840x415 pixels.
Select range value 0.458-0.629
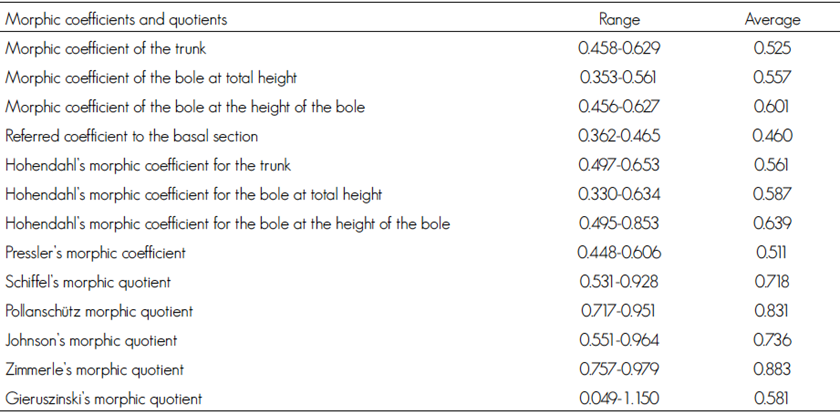click(x=619, y=48)
